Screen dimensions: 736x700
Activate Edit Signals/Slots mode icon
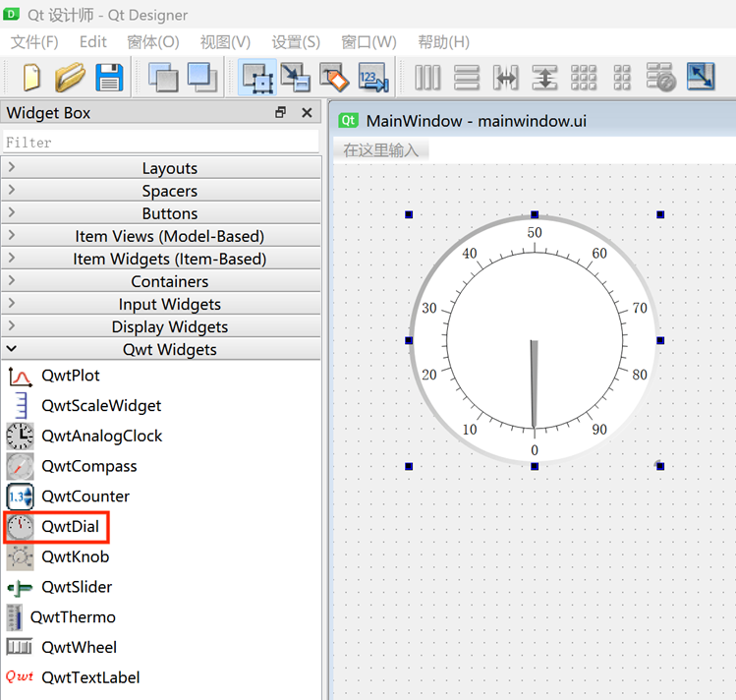click(296, 78)
